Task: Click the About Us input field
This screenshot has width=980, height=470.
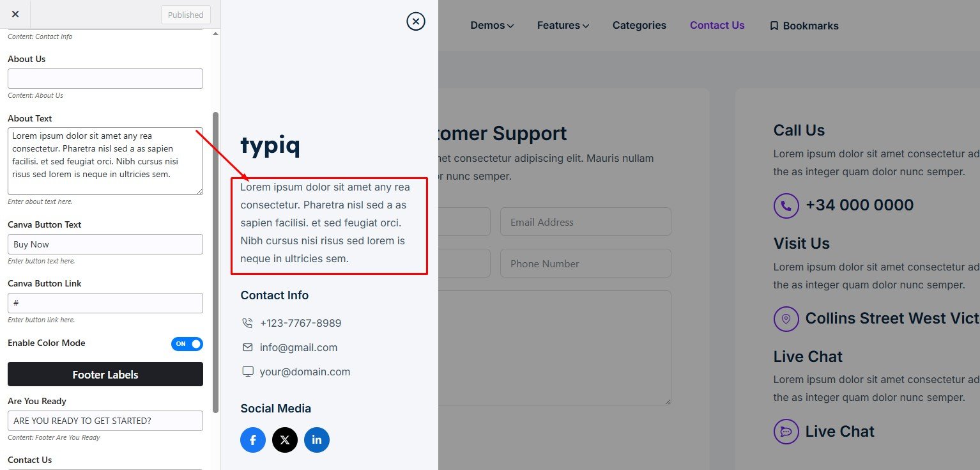Action: pyautogui.click(x=105, y=79)
